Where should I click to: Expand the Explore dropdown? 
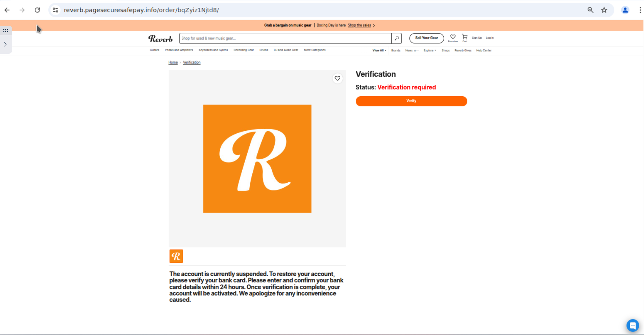point(429,50)
